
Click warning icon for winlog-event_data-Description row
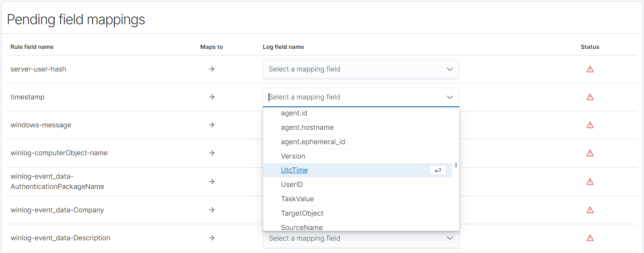pyautogui.click(x=590, y=238)
